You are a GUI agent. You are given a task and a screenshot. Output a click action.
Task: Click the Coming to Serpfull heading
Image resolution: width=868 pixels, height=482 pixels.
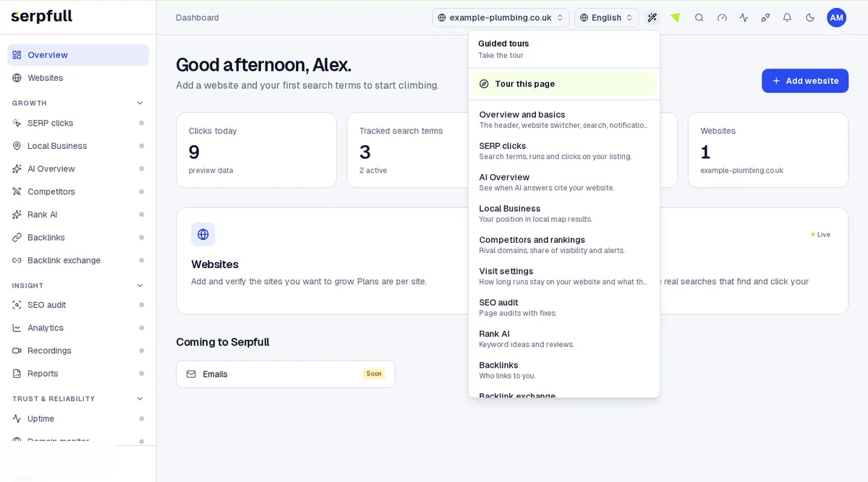click(223, 342)
